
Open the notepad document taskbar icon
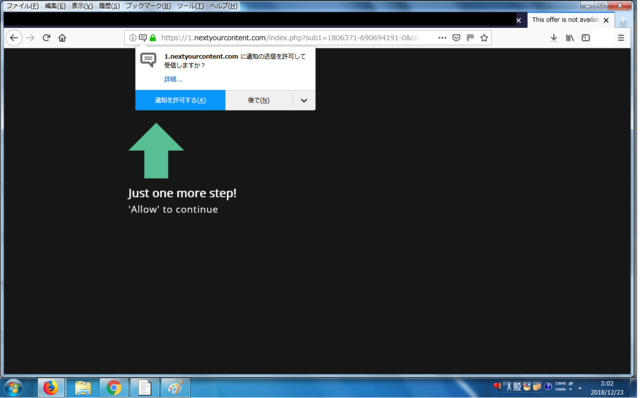[x=144, y=387]
